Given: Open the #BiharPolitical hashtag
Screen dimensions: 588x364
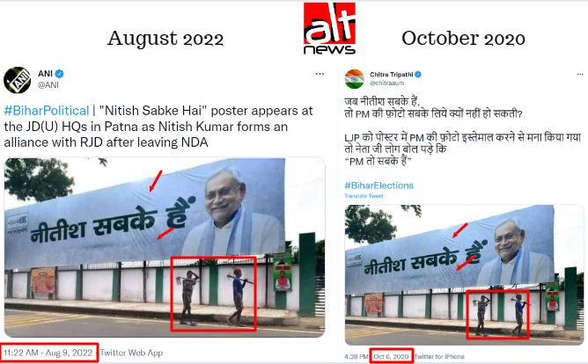Looking at the screenshot, I should point(47,111).
